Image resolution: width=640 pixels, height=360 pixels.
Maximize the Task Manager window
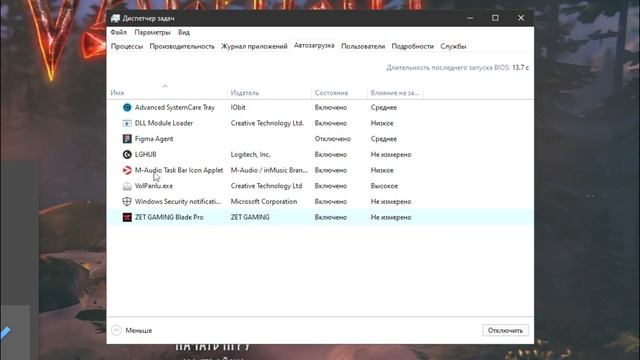pyautogui.click(x=495, y=18)
